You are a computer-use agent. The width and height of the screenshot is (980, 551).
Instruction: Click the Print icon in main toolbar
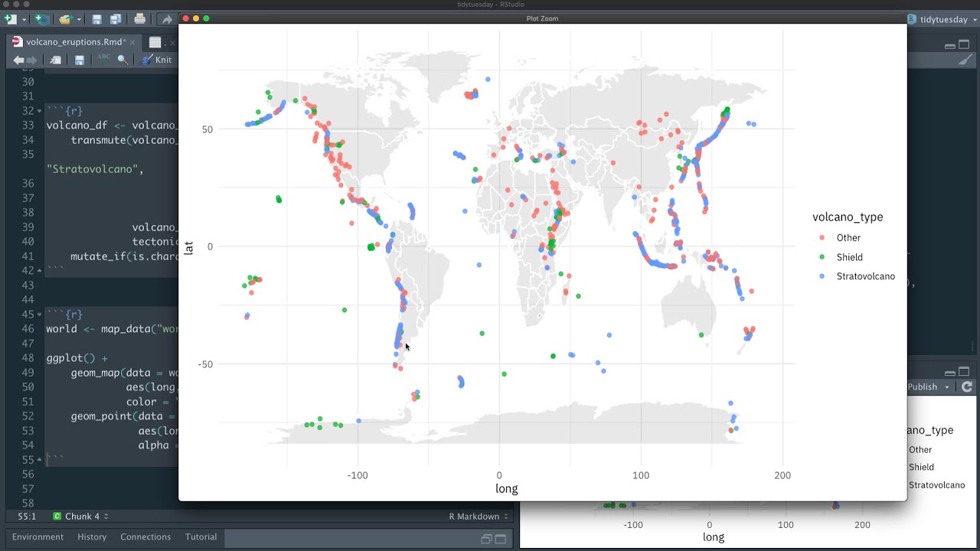[139, 19]
